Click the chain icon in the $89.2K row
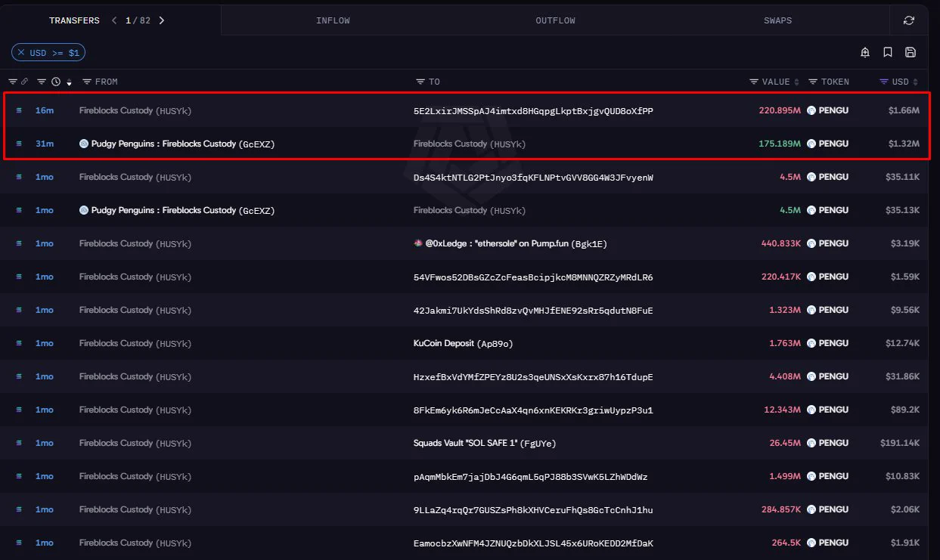 19,410
